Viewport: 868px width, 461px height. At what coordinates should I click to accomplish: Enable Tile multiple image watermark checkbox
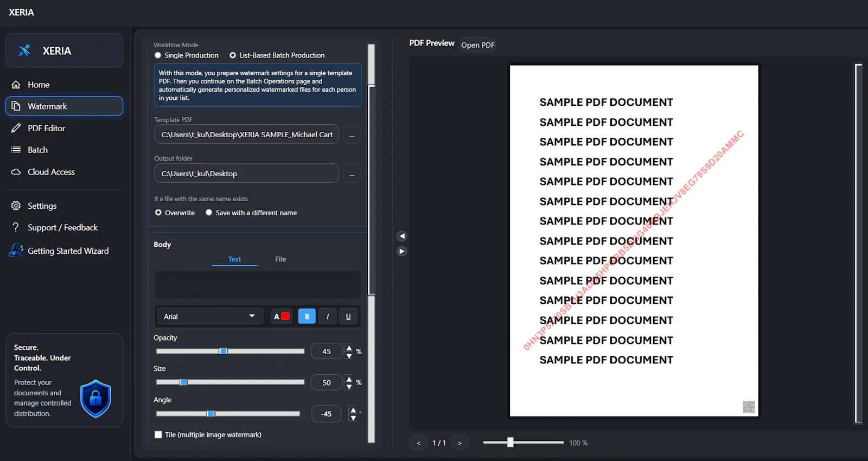coord(158,434)
